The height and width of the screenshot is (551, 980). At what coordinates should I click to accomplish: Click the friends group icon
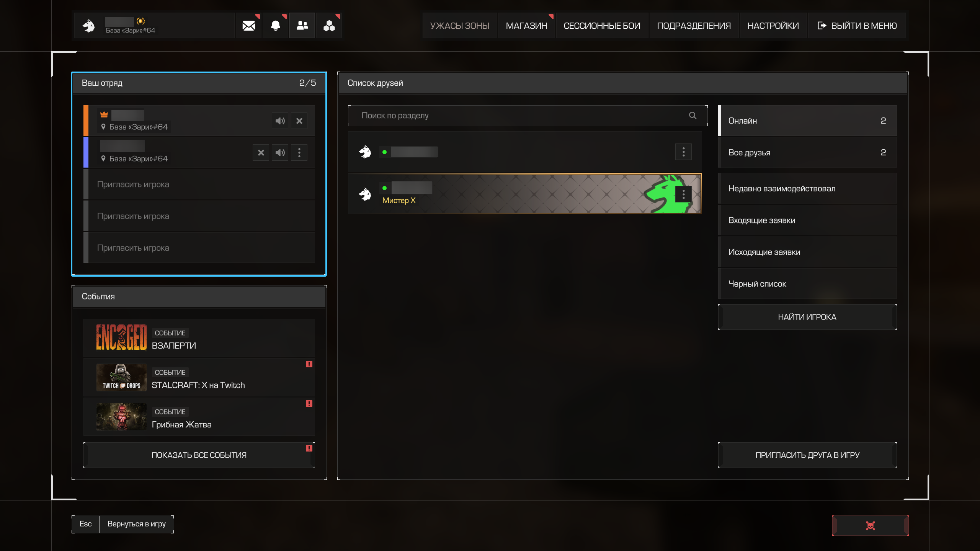302,26
